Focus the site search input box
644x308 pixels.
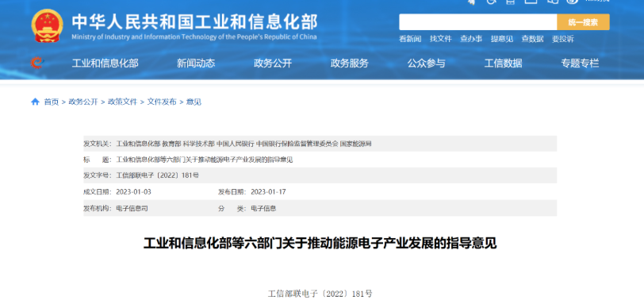(478, 22)
